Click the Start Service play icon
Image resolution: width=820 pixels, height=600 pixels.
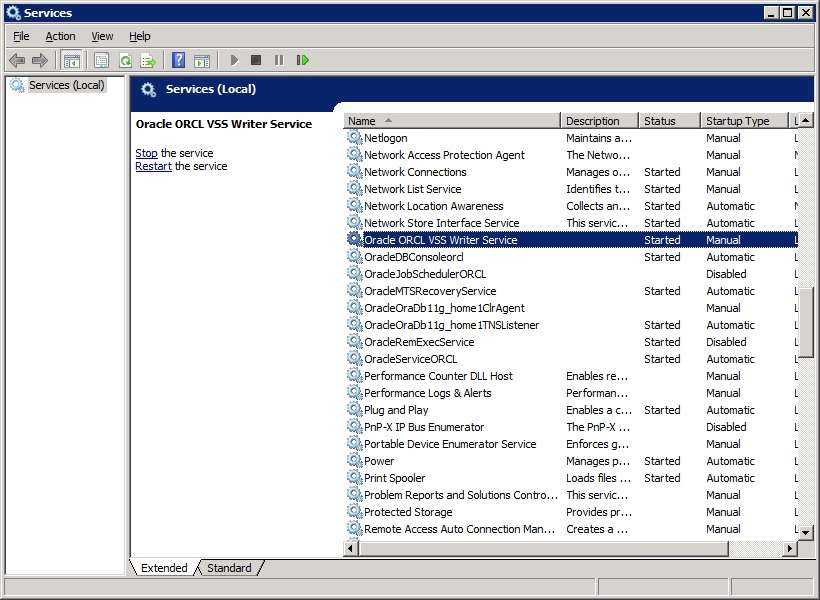pyautogui.click(x=234, y=60)
